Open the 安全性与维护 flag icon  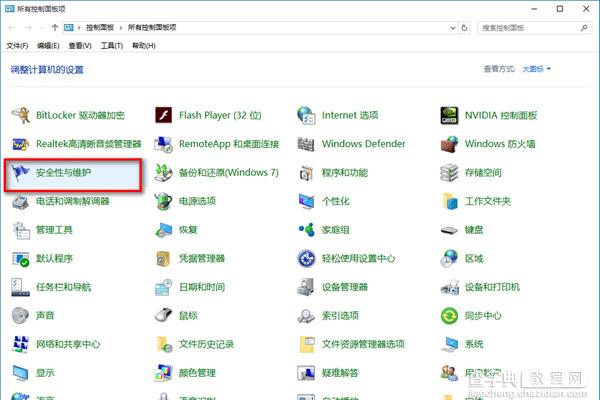click(21, 173)
